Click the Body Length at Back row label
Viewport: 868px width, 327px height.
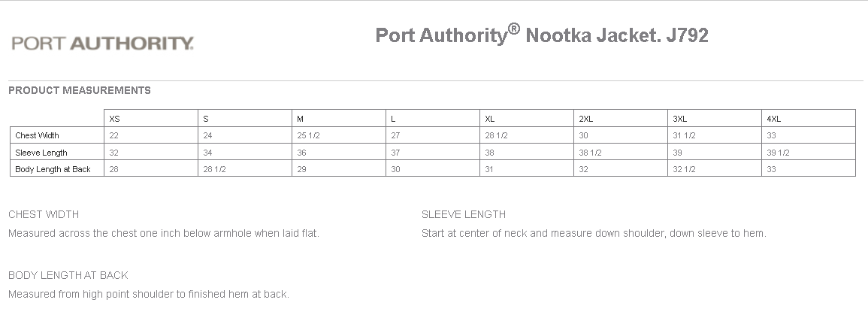click(53, 169)
